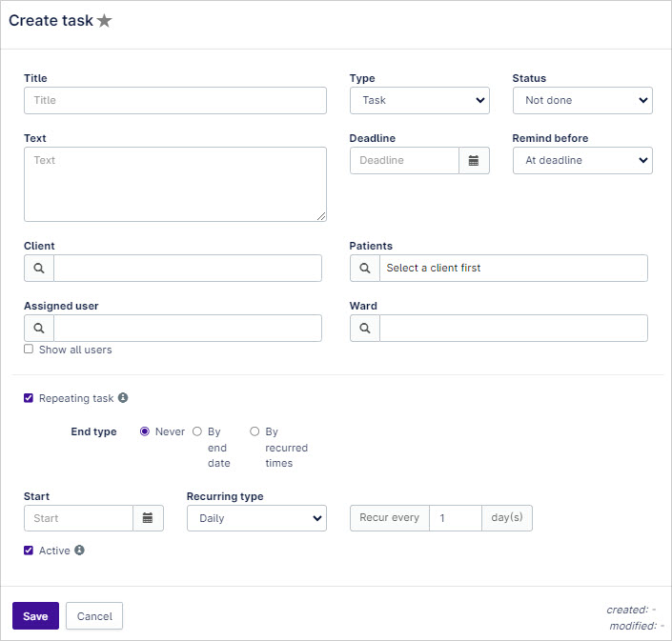Focus the Title input field
The image size is (672, 641).
click(175, 101)
